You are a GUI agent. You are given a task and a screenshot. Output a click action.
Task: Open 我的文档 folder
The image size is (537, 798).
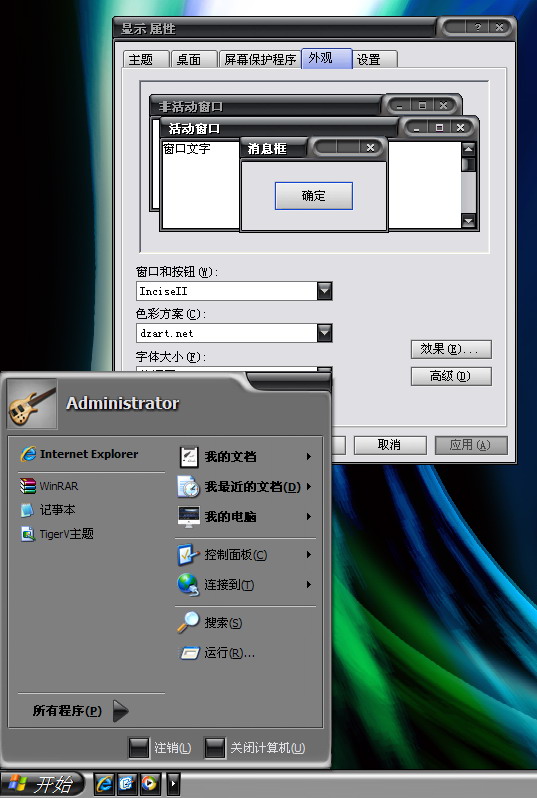[x=245, y=457]
